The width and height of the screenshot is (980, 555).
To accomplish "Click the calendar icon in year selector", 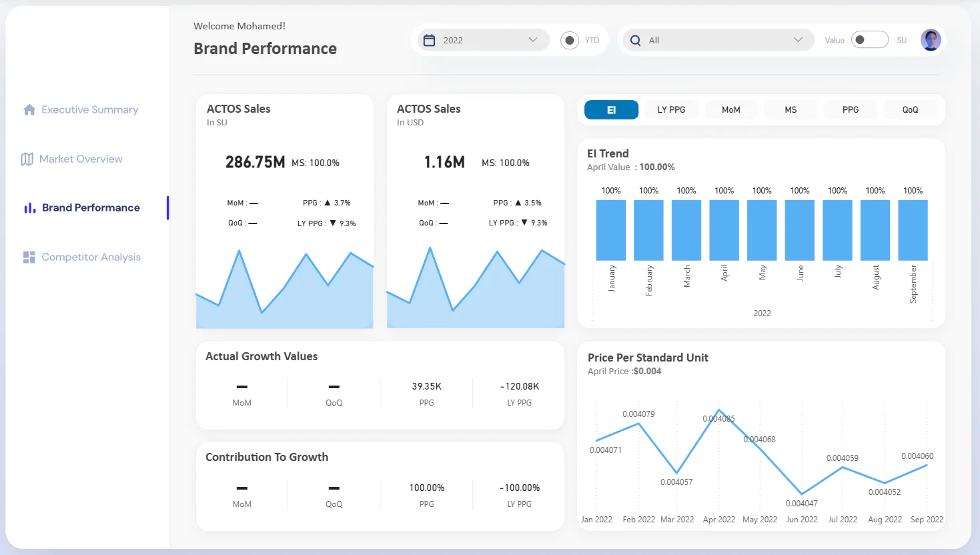I will (430, 40).
